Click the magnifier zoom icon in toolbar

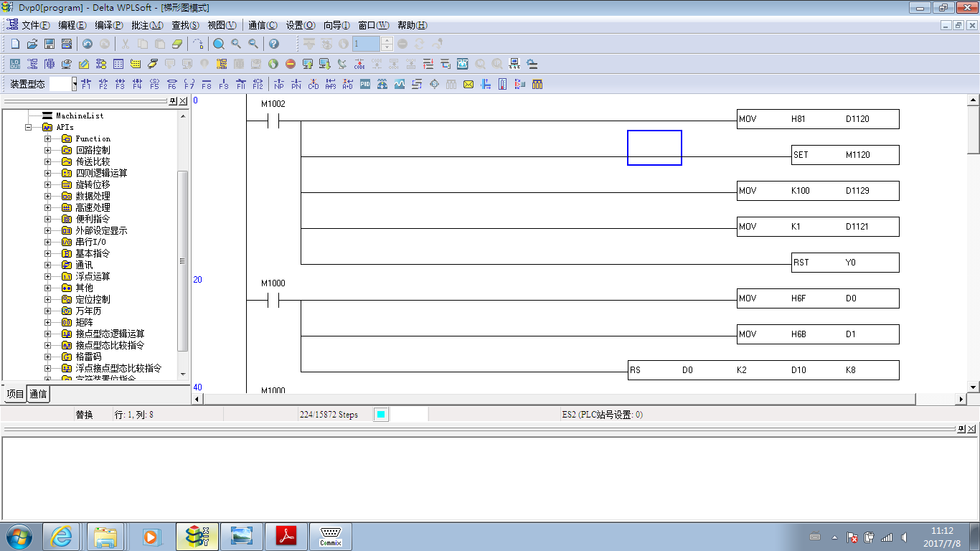(x=219, y=44)
